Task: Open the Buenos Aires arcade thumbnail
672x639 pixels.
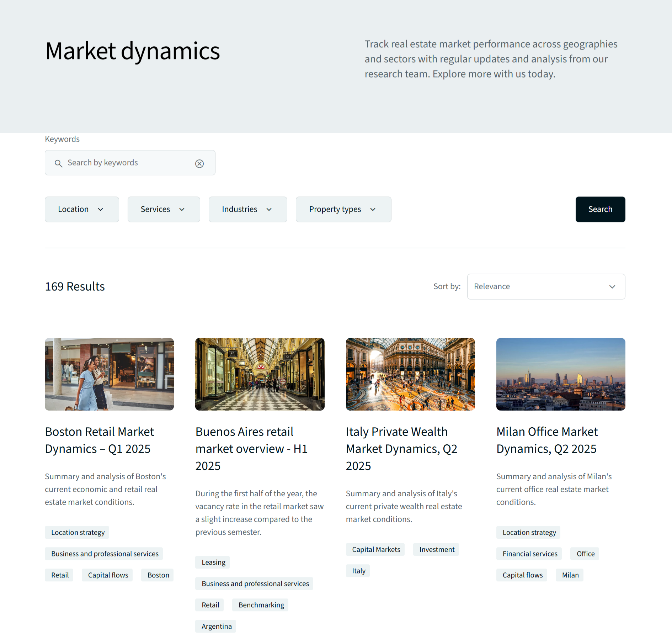Action: coord(260,374)
